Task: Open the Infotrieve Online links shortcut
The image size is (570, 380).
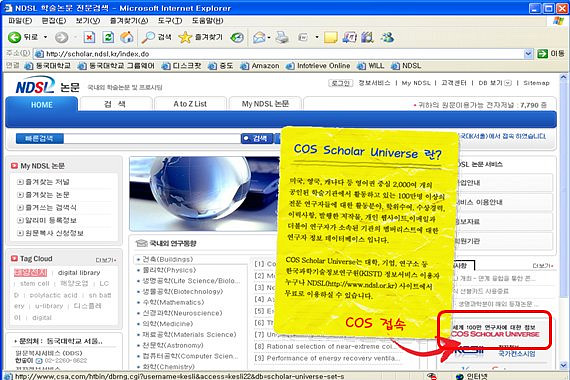Action: [x=318, y=66]
